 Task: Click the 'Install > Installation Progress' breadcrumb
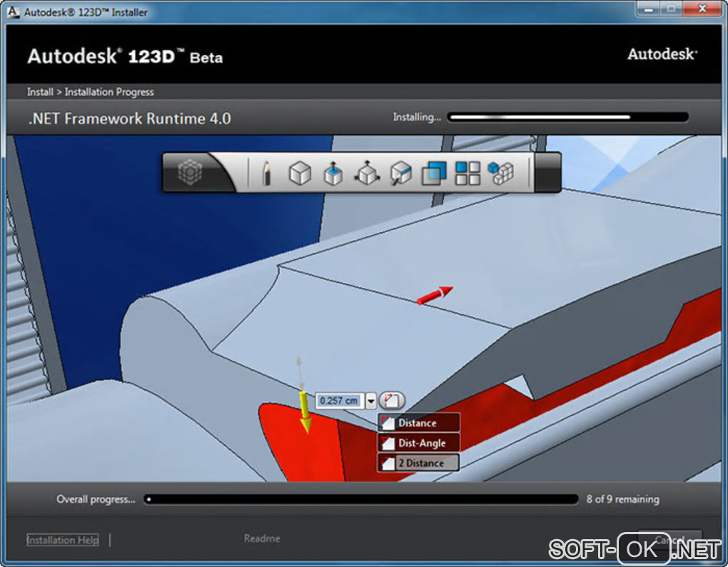pyautogui.click(x=90, y=92)
